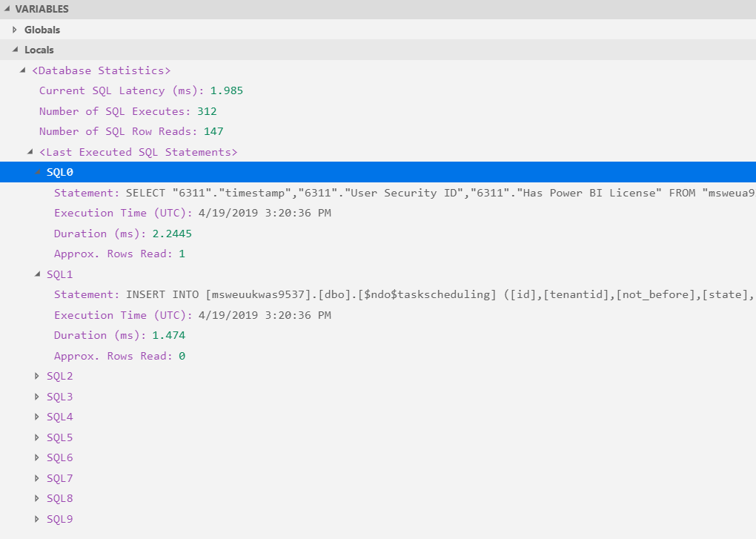Screen dimensions: 756x539
Task: Expand the SQL6 node arrow
Action: (x=37, y=457)
